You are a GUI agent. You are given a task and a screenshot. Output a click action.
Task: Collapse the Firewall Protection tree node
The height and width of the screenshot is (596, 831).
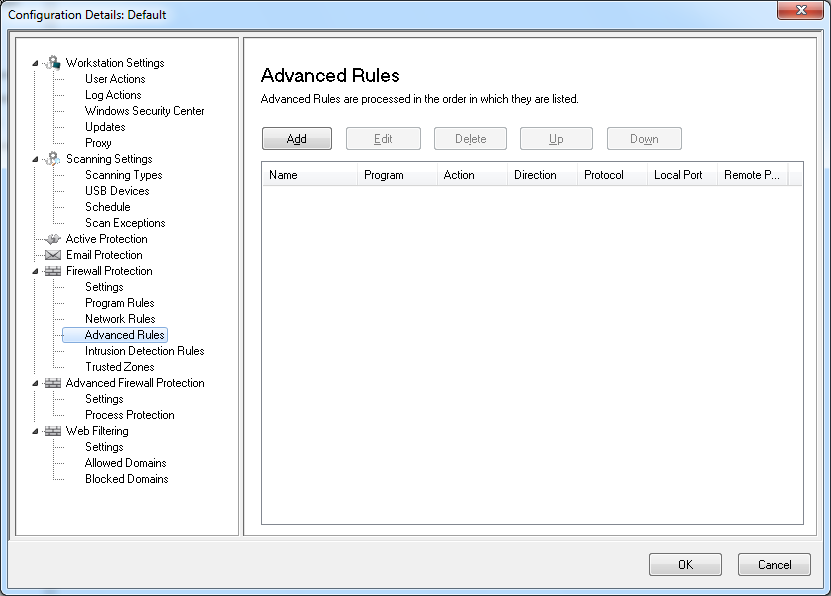point(36,272)
